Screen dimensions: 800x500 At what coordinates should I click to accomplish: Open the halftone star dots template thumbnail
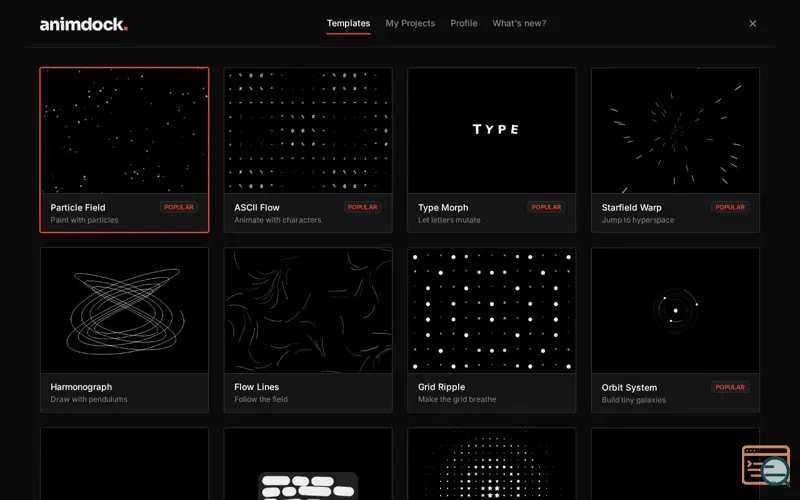492,464
